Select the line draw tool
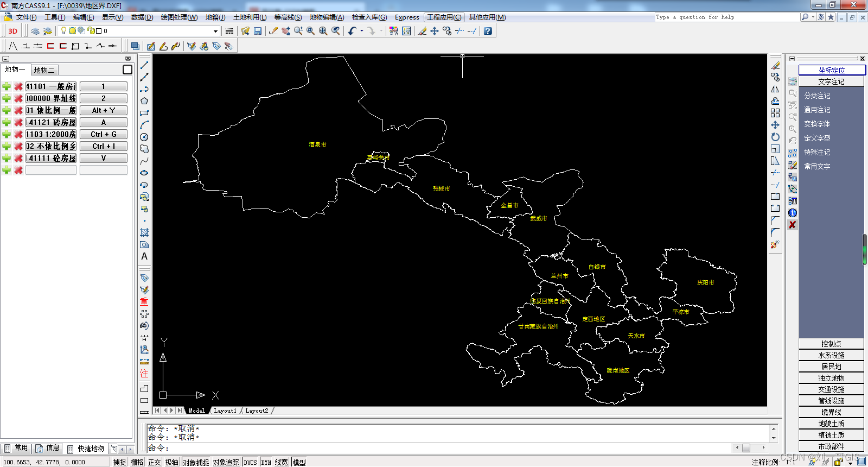The image size is (868, 467). click(x=144, y=65)
